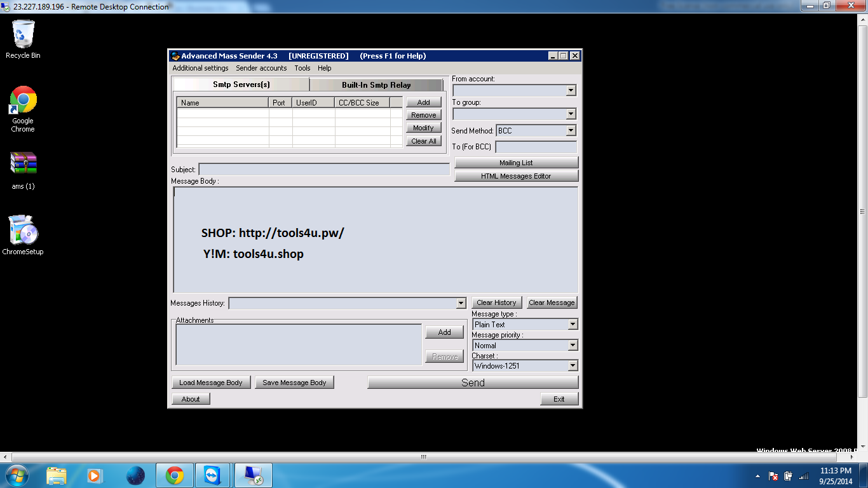Expand the From account dropdown

click(x=571, y=90)
